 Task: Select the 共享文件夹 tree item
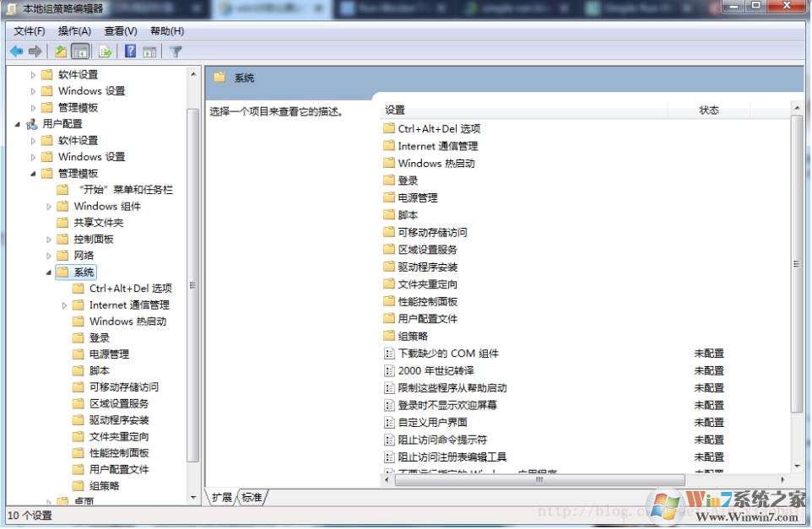coord(98,223)
